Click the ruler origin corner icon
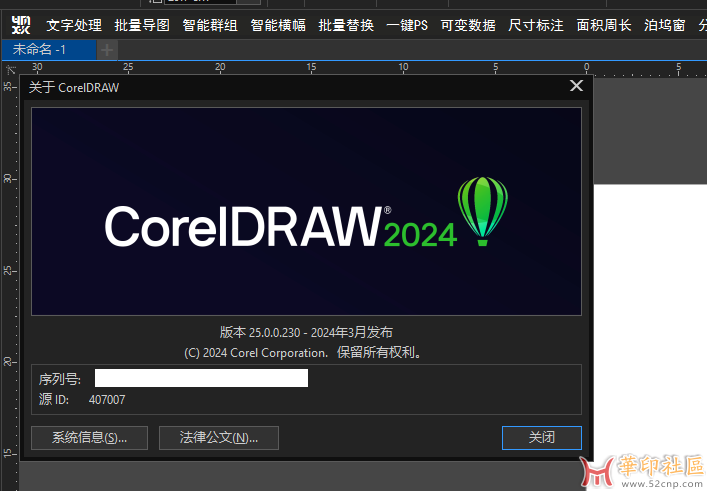The width and height of the screenshot is (707, 491). coord(10,69)
